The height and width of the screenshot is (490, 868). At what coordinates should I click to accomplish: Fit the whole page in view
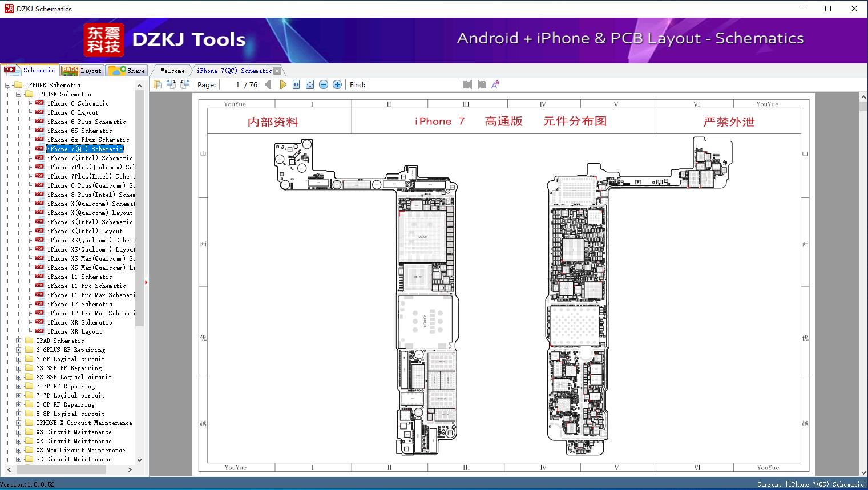[310, 84]
